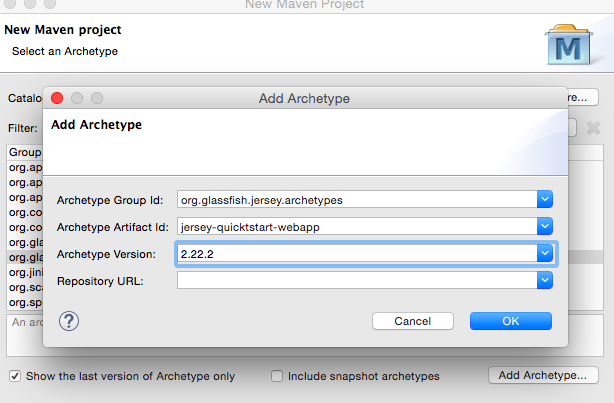Click the Group column header
The image size is (614, 403).
coord(25,152)
